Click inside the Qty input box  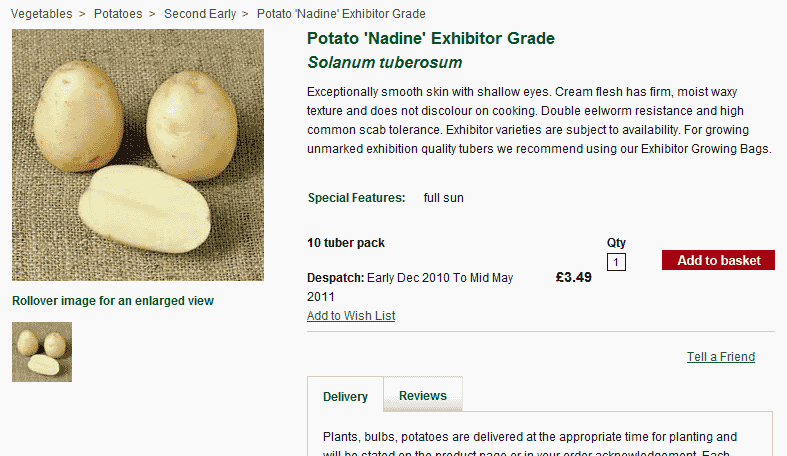tap(616, 262)
